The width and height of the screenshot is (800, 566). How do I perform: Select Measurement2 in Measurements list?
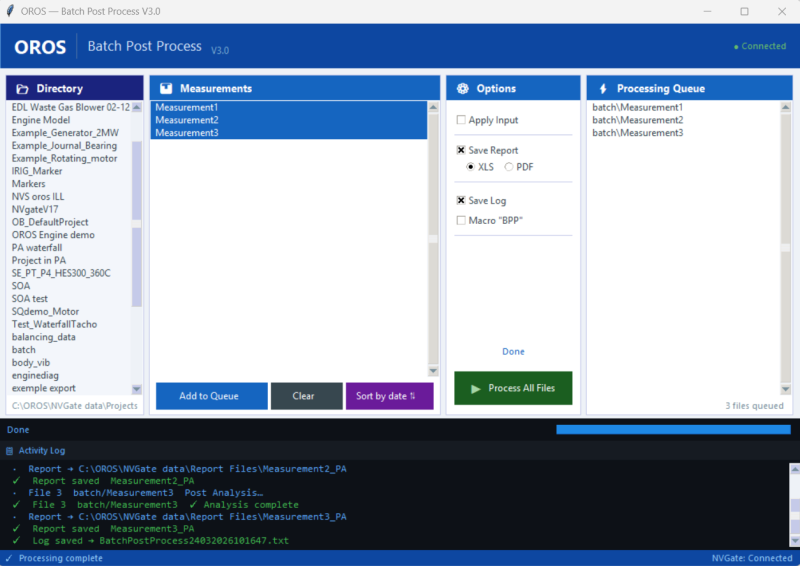pos(187,120)
